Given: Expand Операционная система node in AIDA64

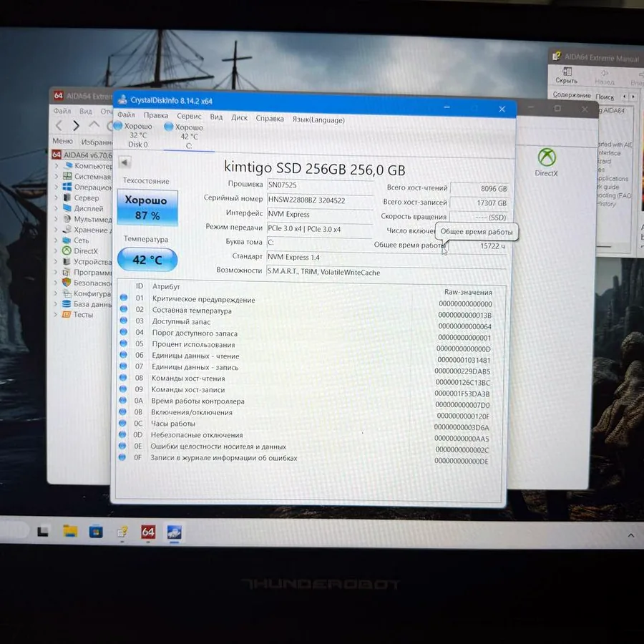Looking at the screenshot, I should [57, 187].
